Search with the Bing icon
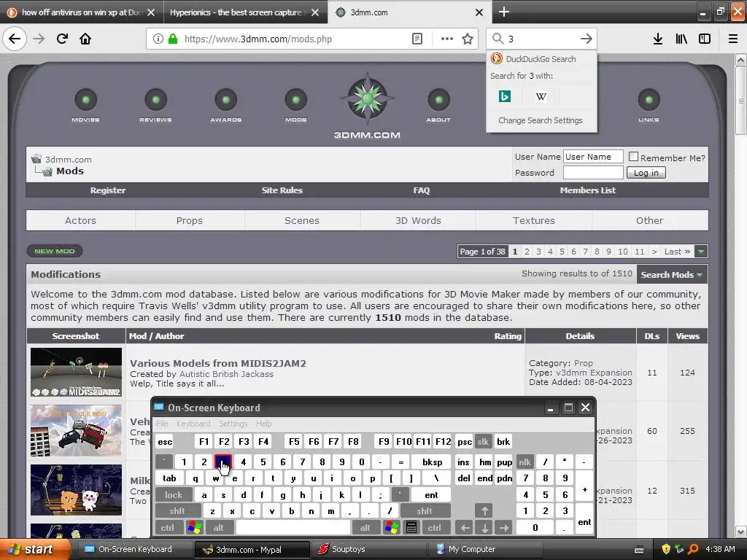Screen dimensions: 747x560 coord(505,96)
